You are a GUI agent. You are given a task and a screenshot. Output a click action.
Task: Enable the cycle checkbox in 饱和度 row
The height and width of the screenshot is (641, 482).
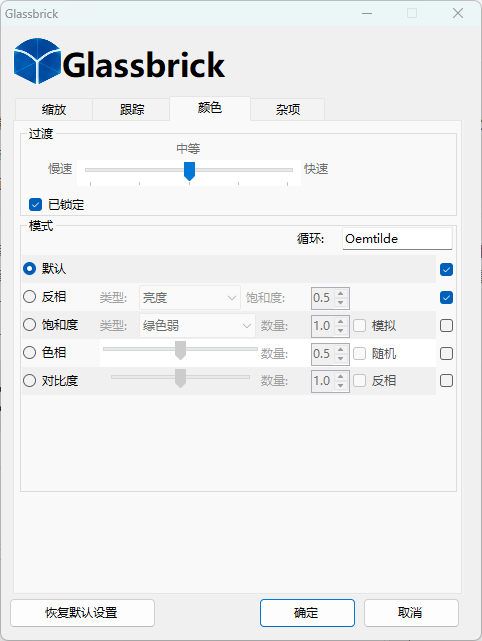click(446, 325)
